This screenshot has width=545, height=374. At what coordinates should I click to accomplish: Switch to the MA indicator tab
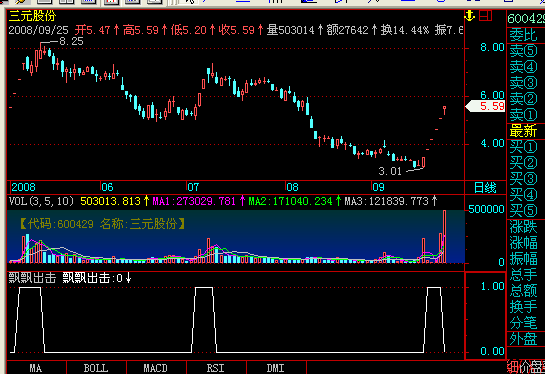[36, 368]
